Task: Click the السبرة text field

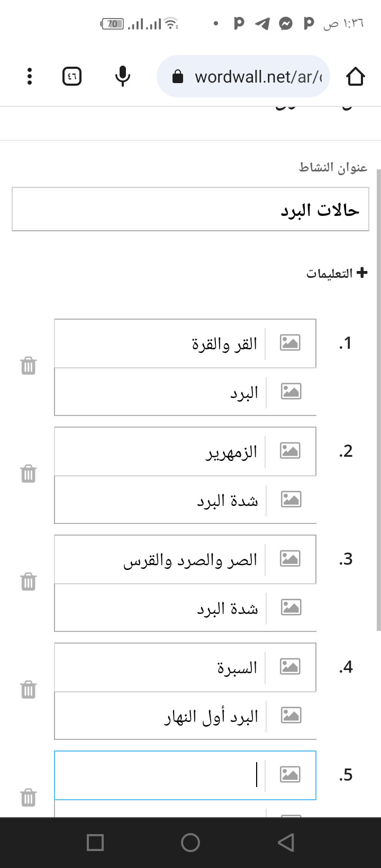Action: point(160,667)
